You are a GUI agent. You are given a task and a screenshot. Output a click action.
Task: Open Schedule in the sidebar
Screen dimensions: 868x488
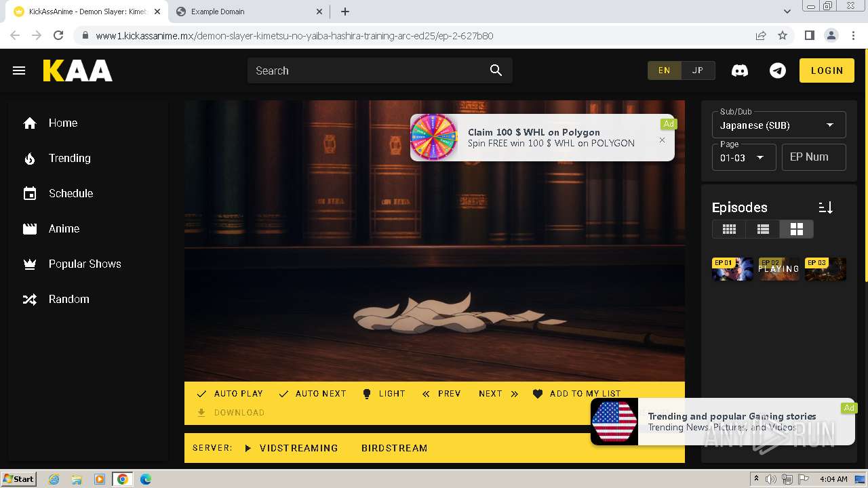88,193
